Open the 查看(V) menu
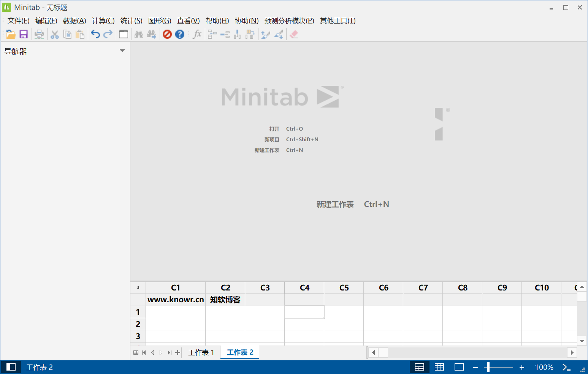Screen dimensions: 588x374 189,21
